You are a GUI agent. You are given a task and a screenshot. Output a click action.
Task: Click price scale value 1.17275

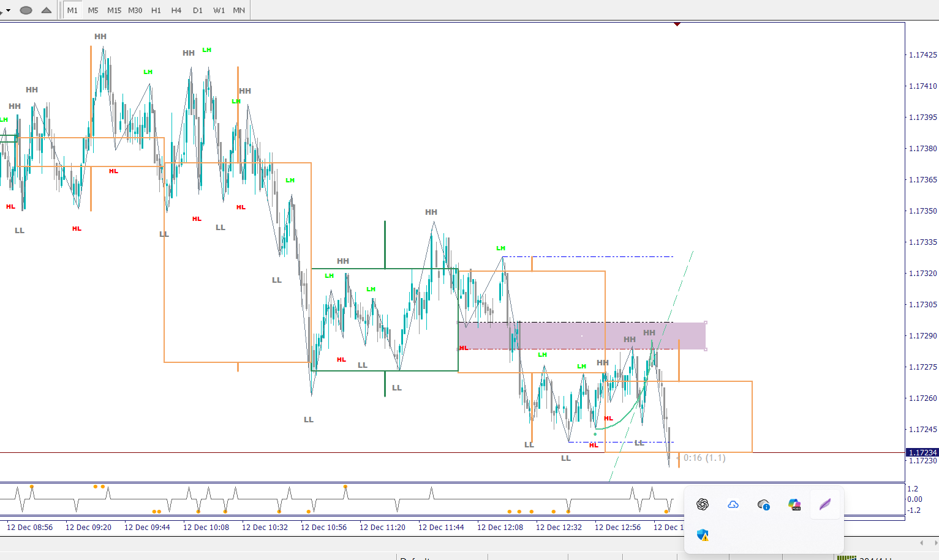pyautogui.click(x=922, y=367)
